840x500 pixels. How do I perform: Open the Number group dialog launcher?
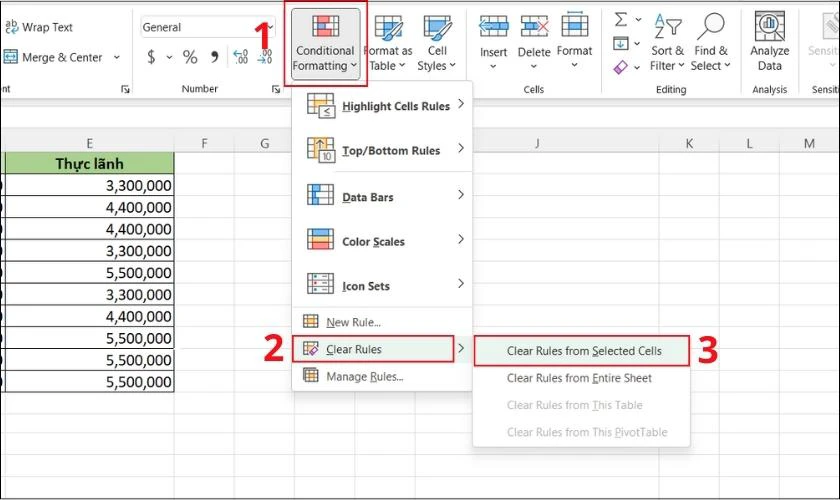point(275,90)
